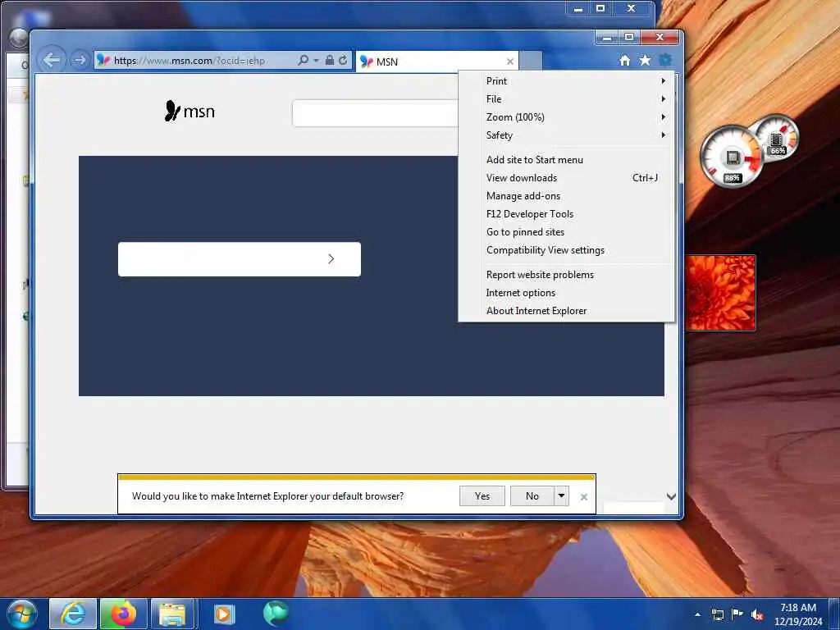Click Yes on default browser prompt

tap(482, 496)
